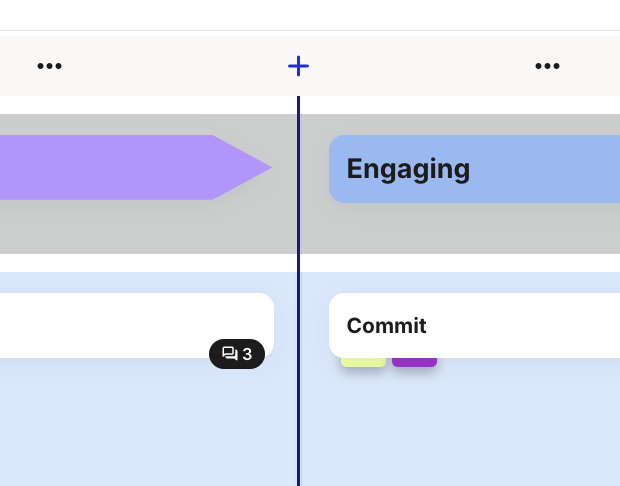Viewport: 620px width, 486px height.
Task: Click the number 3 in comment badge
Action: coord(247,354)
